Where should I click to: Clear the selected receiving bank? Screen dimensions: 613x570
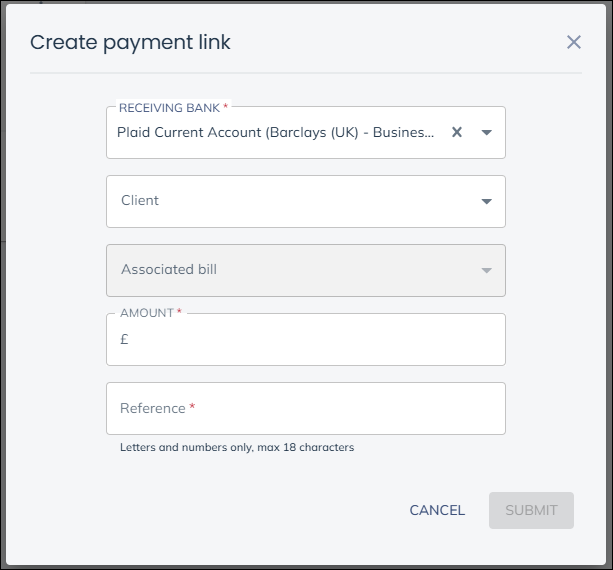[x=457, y=132]
